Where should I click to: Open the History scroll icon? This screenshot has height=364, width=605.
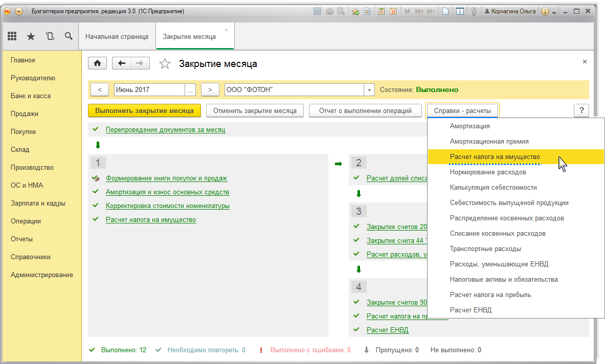50,36
